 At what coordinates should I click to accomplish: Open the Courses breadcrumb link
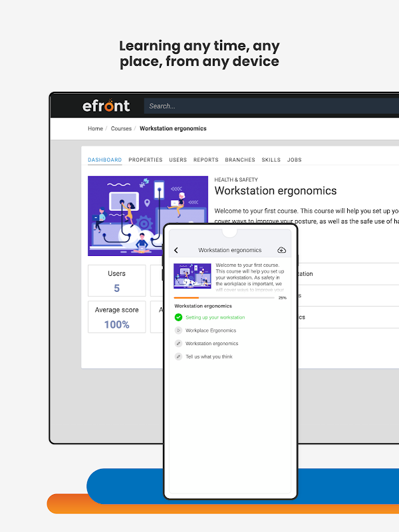pos(121,128)
